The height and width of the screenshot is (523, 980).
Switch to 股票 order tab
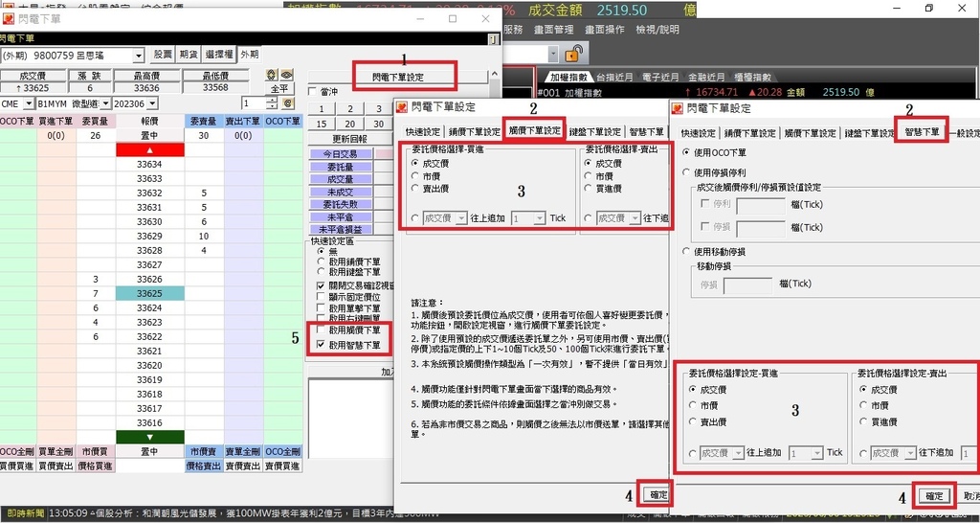point(163,55)
